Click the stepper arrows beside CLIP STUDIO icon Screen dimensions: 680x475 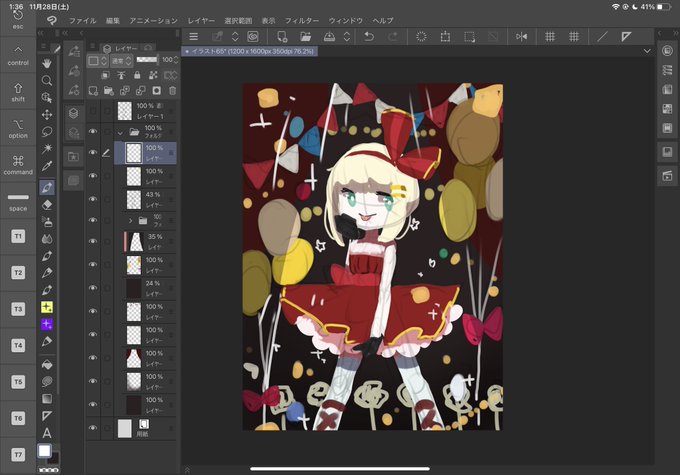coord(235,37)
